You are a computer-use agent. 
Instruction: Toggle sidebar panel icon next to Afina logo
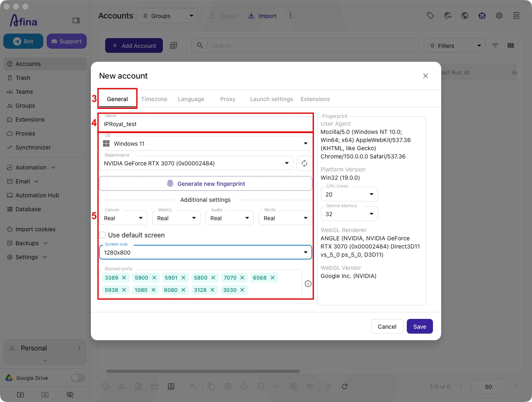click(76, 20)
